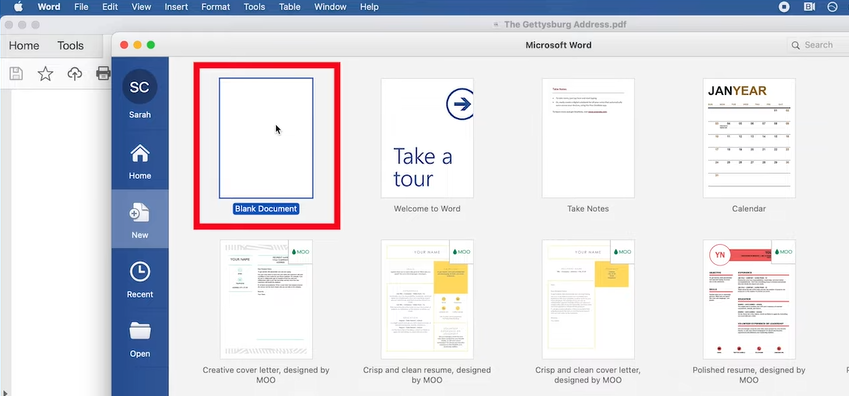Select the Blank Document template
849x396 pixels.
pos(266,138)
